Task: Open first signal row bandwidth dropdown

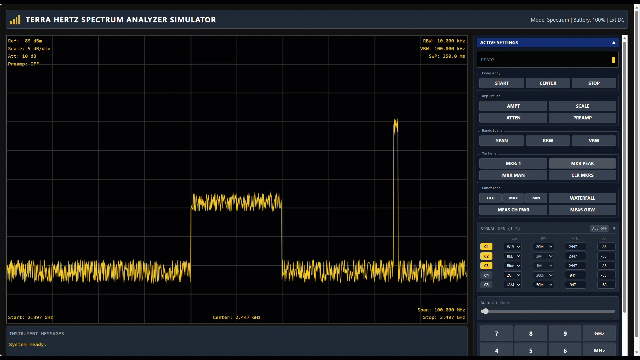Action: [x=543, y=247]
